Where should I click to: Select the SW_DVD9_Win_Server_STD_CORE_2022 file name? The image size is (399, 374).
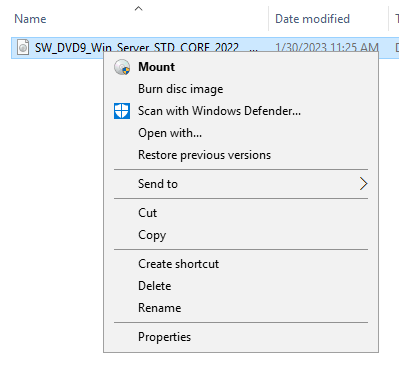click(x=146, y=48)
